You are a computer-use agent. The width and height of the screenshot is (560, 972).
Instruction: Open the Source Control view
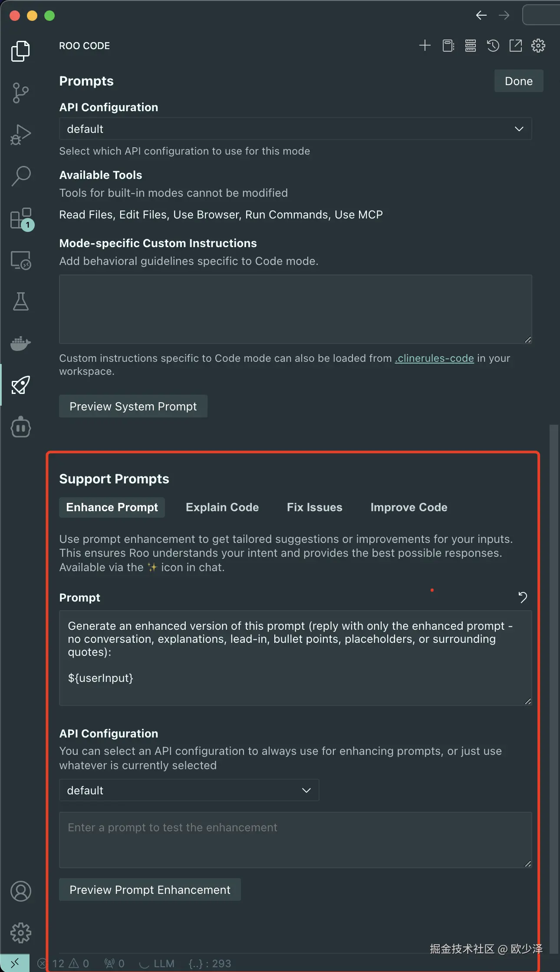point(20,93)
